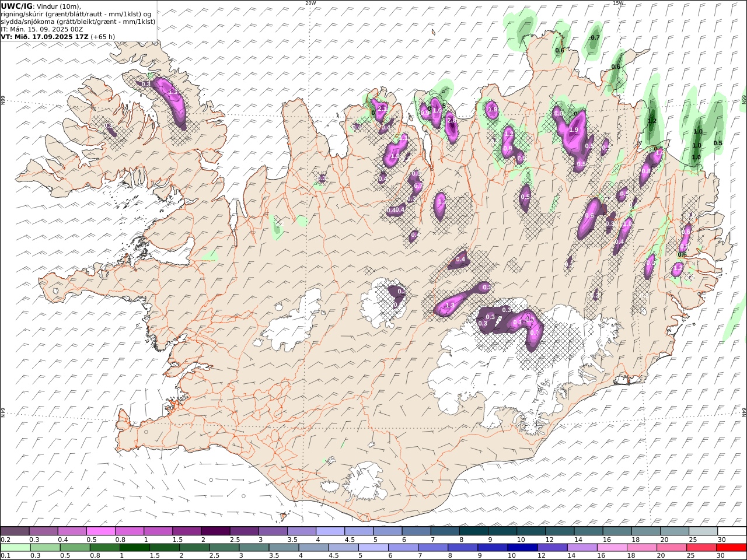Select the light pink 16 swatch in lower legend
This screenshot has height=560, width=747.
[x=612, y=547]
